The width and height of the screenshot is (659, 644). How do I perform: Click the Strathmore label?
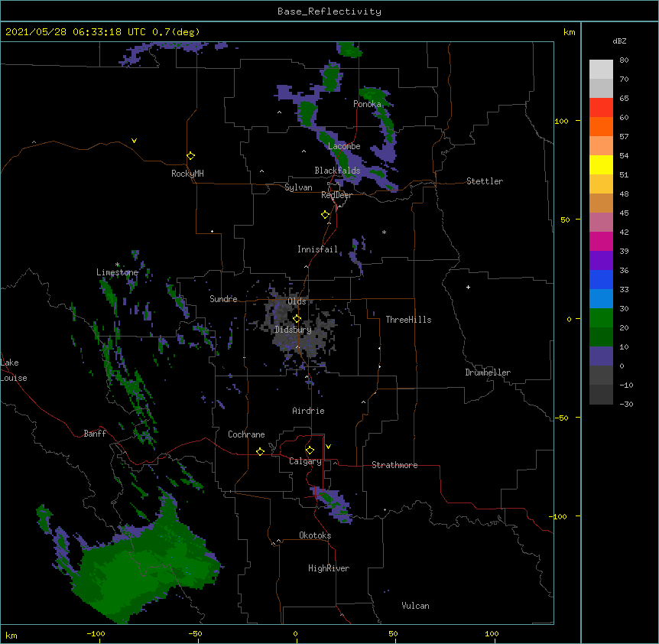[394, 465]
